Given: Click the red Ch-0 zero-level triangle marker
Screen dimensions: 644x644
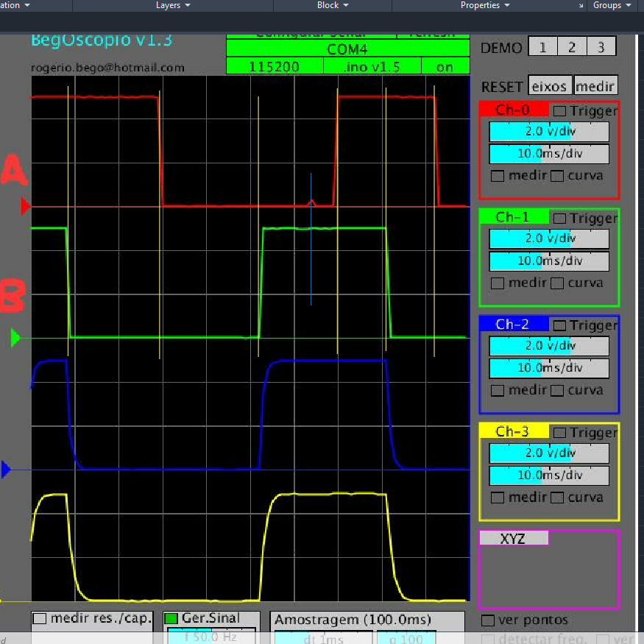Looking at the screenshot, I should pos(26,206).
